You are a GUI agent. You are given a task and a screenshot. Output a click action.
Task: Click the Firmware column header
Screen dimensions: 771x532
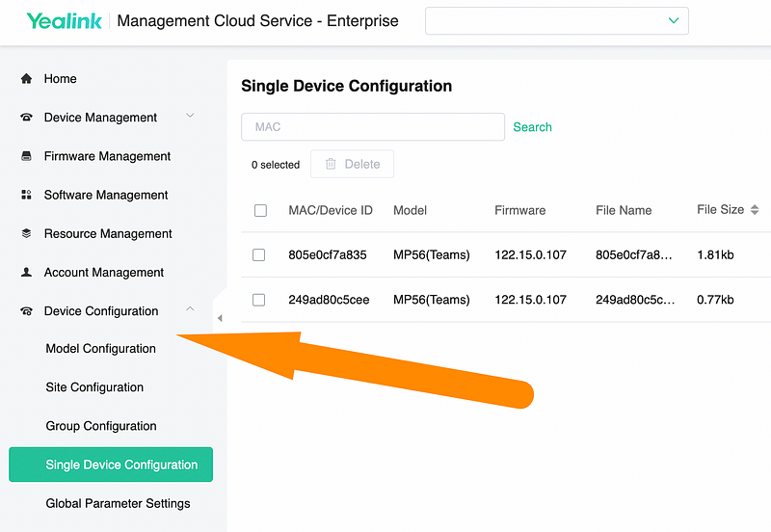(x=519, y=210)
